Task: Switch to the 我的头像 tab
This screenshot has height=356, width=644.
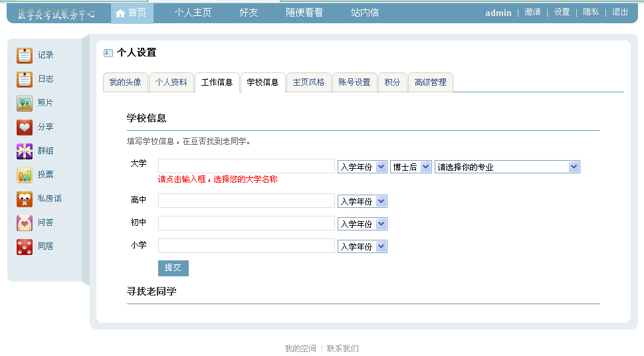Action: coord(125,82)
